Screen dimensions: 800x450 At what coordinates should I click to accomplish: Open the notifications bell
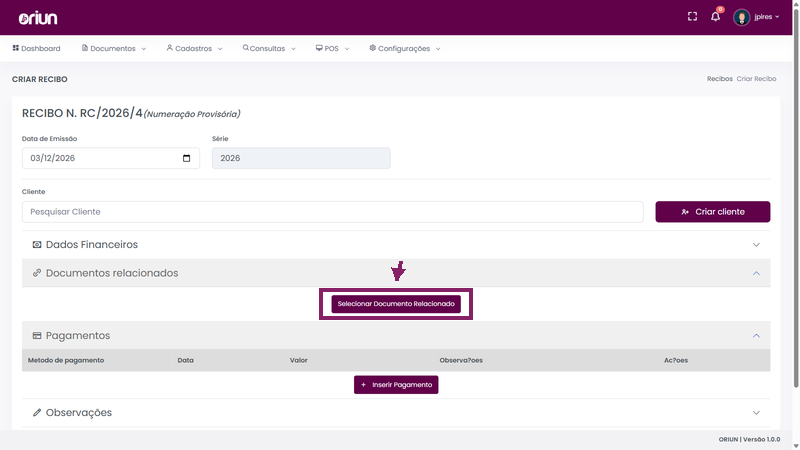point(715,17)
